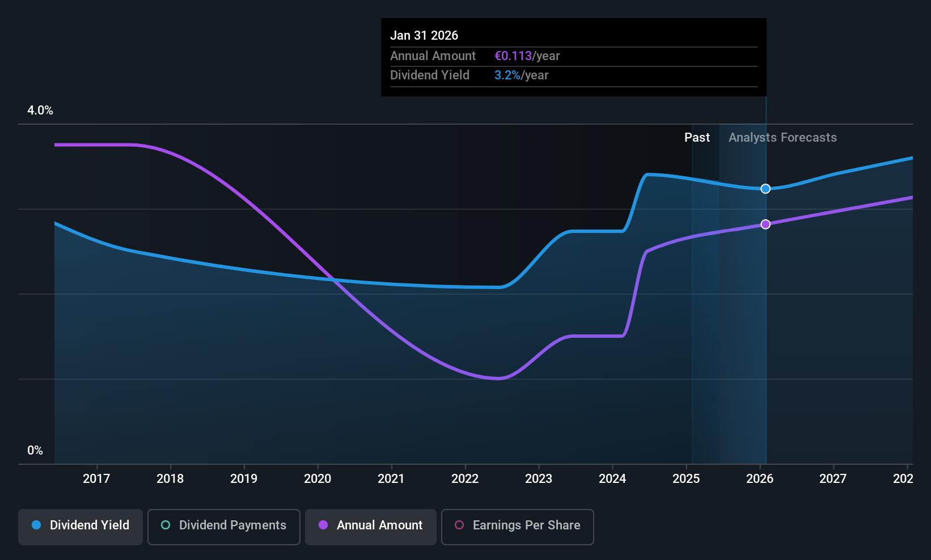Click the 4.0% y-axis label
The image size is (931, 560).
click(40, 111)
